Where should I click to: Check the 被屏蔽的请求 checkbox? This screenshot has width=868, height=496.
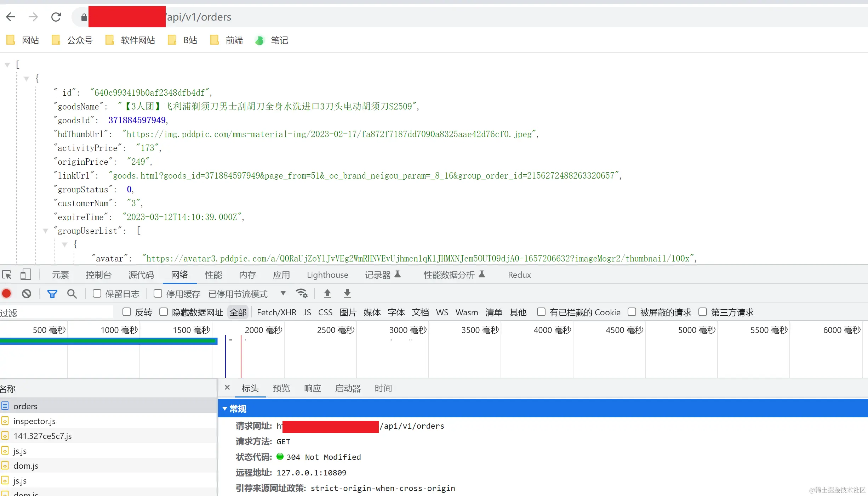pyautogui.click(x=632, y=312)
